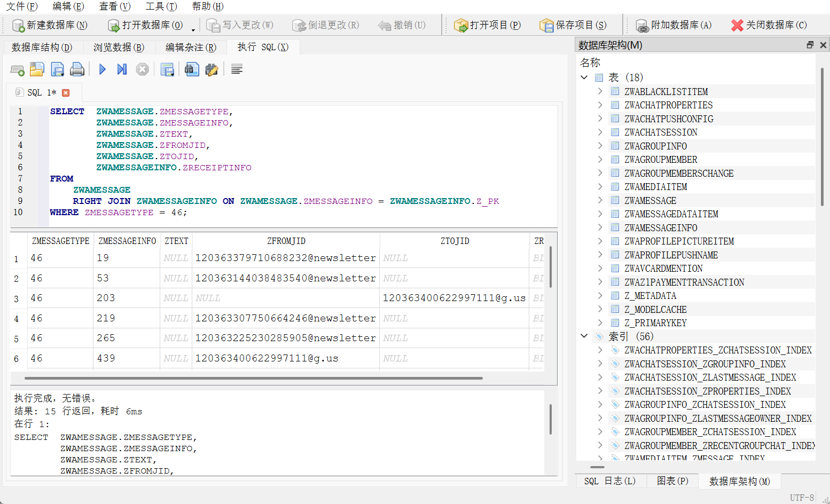Expand the ZWAMESSAGE table node

(600, 200)
